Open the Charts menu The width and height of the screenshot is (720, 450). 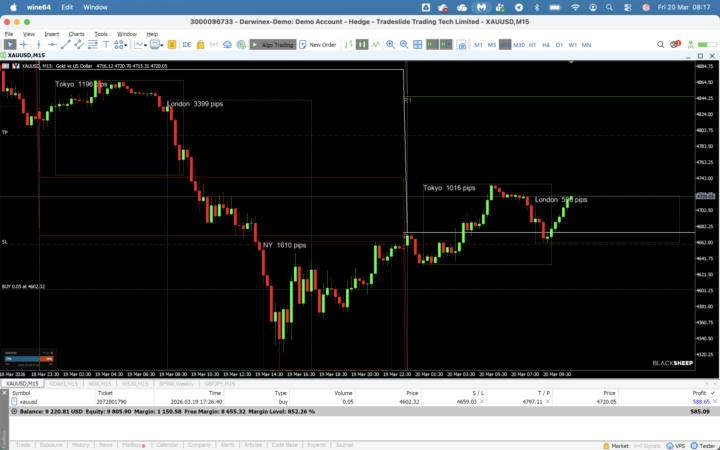point(76,34)
